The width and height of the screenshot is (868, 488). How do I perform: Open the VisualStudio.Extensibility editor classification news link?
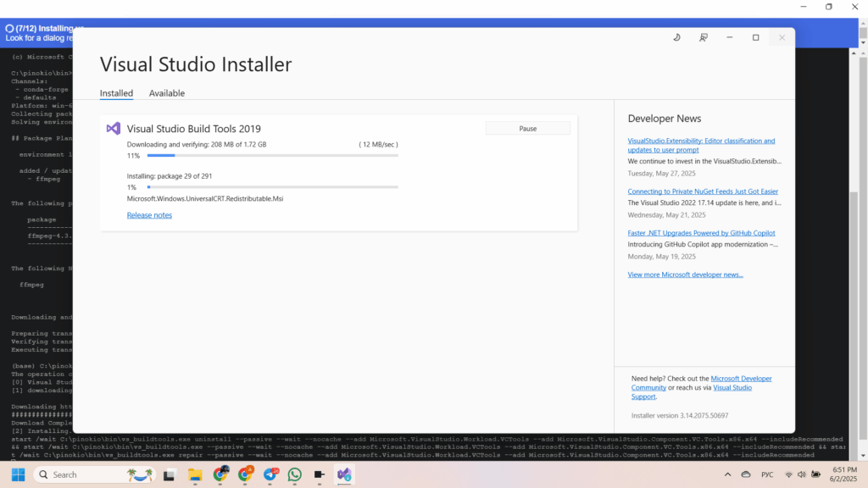(701, 146)
